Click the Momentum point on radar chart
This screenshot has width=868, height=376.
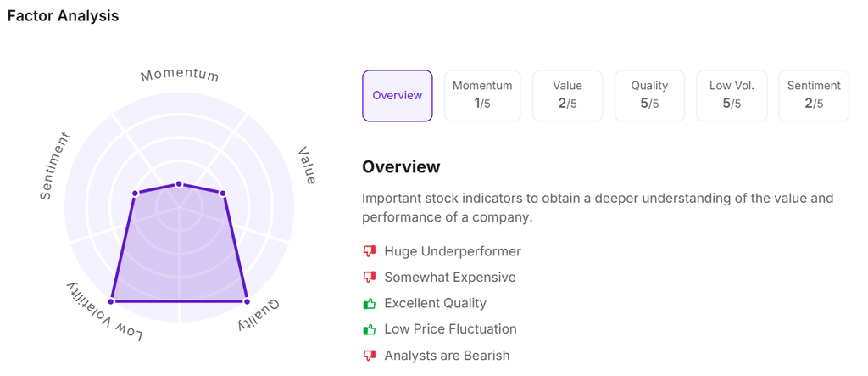pyautogui.click(x=179, y=183)
